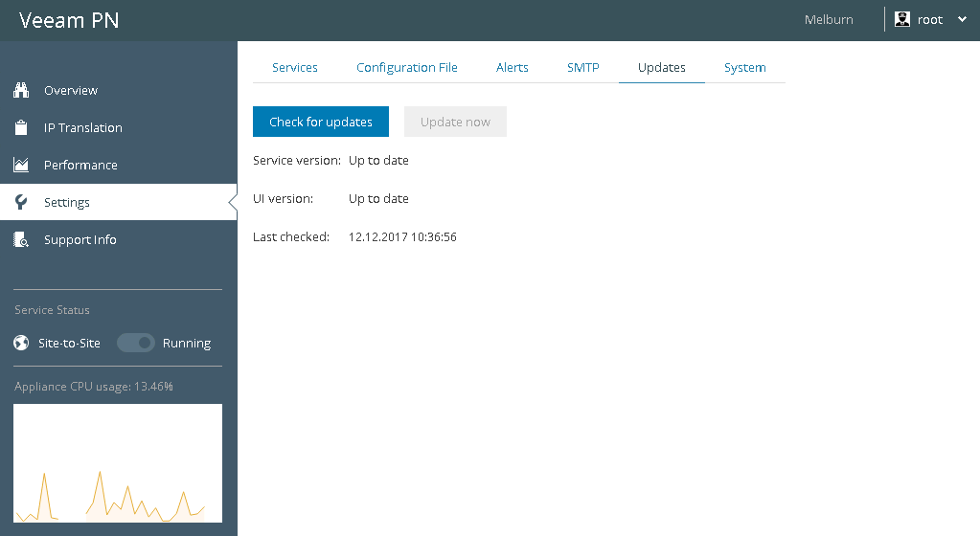Click the Appliance CPU usage 13.46% text
This screenshot has height=536, width=980.
click(94, 387)
